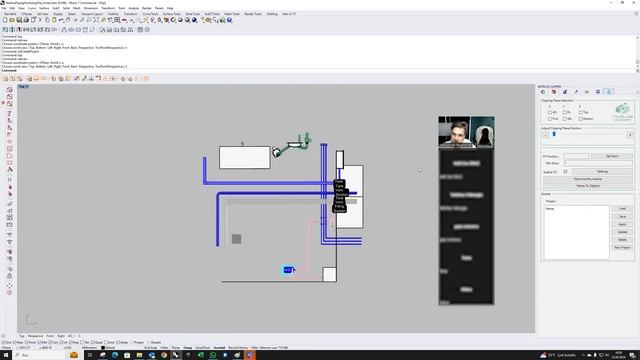Click the padlock lock objects icon
640x360 pixels.
point(160,20)
